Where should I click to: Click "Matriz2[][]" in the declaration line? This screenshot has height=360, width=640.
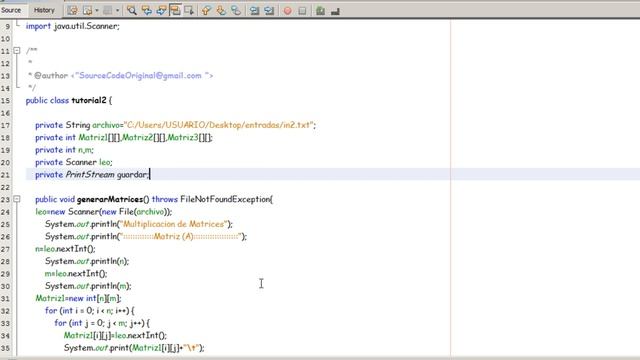pos(144,138)
